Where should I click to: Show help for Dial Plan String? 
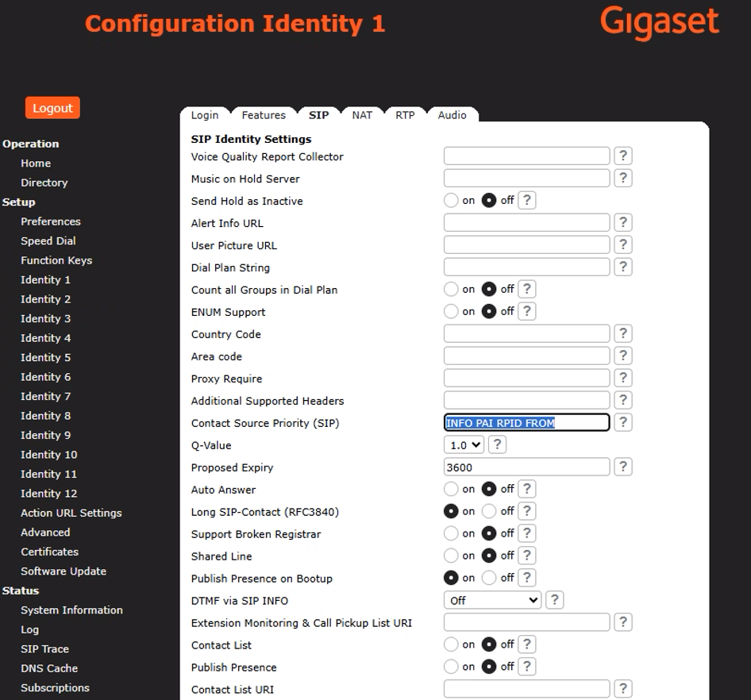pos(623,267)
